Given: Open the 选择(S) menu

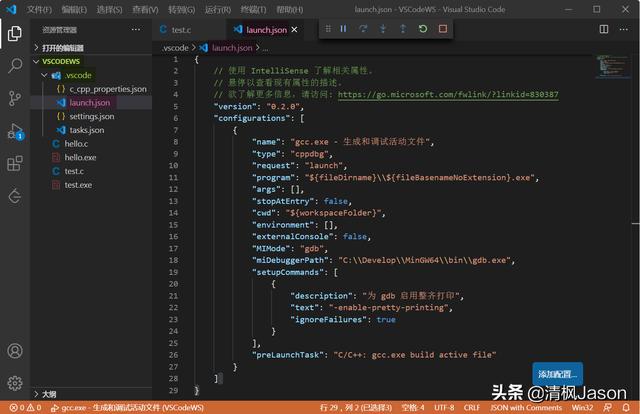Looking at the screenshot, I should [x=109, y=9].
